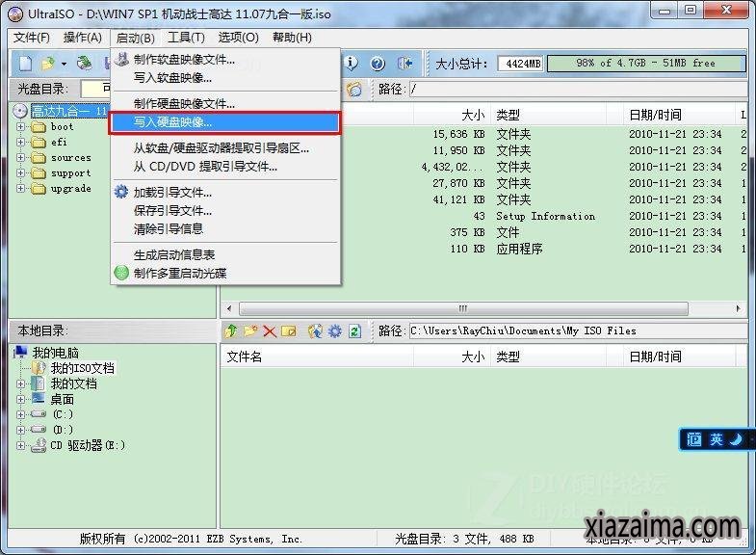The image size is (756, 555).
Task: Select 我的ISO文档 in local tree
Action: [83, 368]
